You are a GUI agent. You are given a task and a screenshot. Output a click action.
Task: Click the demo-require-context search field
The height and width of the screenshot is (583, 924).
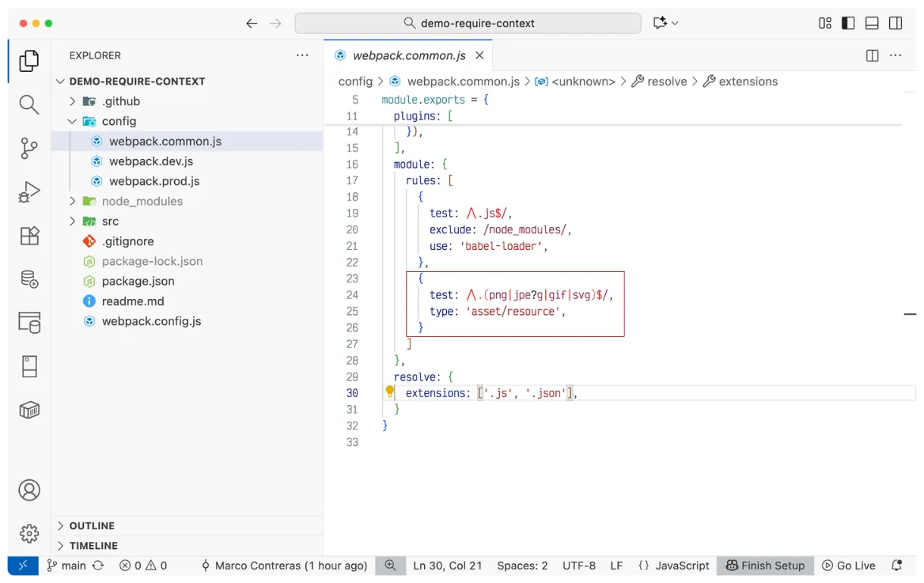468,23
